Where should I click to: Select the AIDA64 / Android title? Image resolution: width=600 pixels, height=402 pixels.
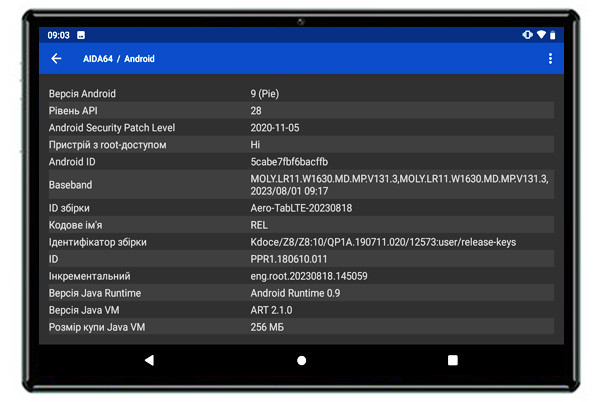coord(119,59)
